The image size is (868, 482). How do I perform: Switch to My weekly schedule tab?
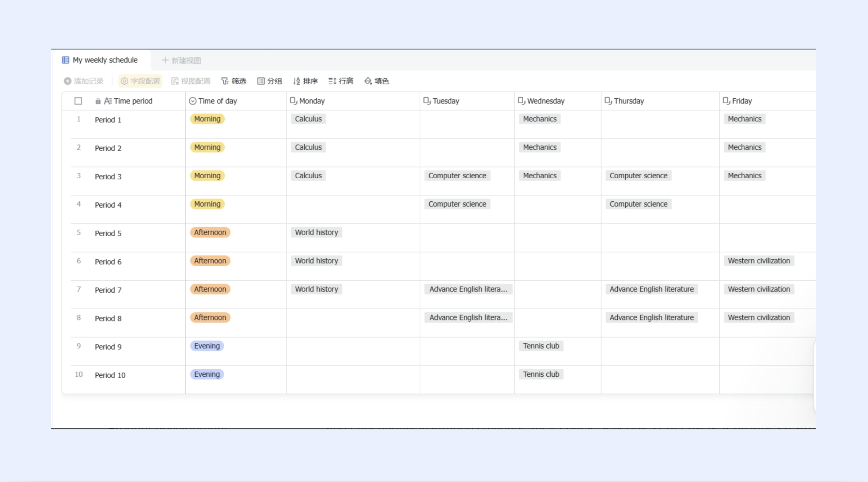tap(105, 60)
